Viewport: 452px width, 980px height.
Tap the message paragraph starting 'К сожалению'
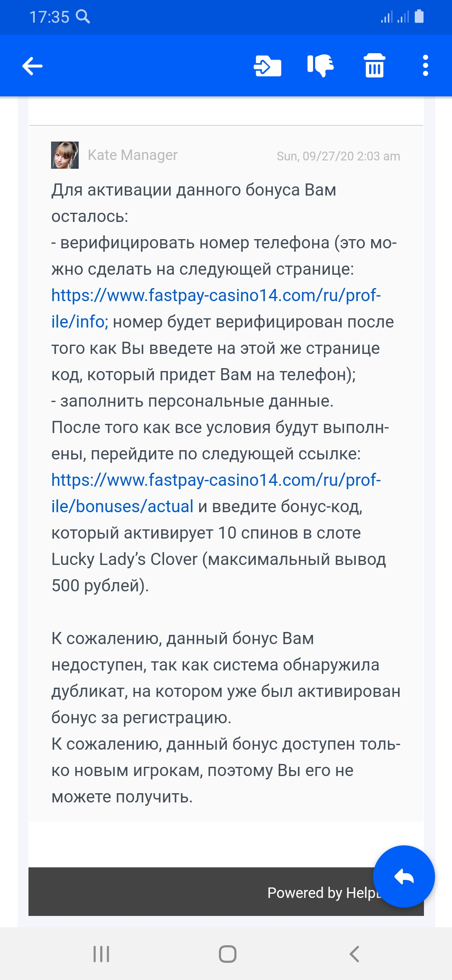click(226, 717)
